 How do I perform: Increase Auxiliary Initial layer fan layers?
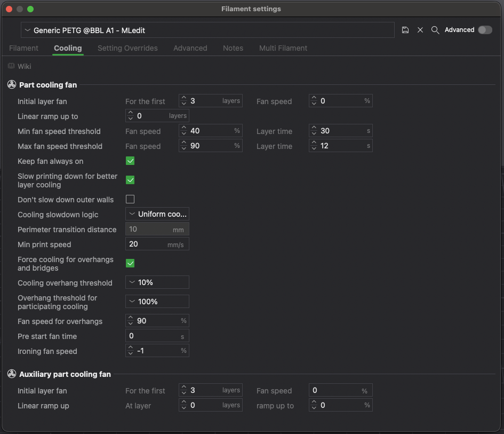click(x=184, y=387)
